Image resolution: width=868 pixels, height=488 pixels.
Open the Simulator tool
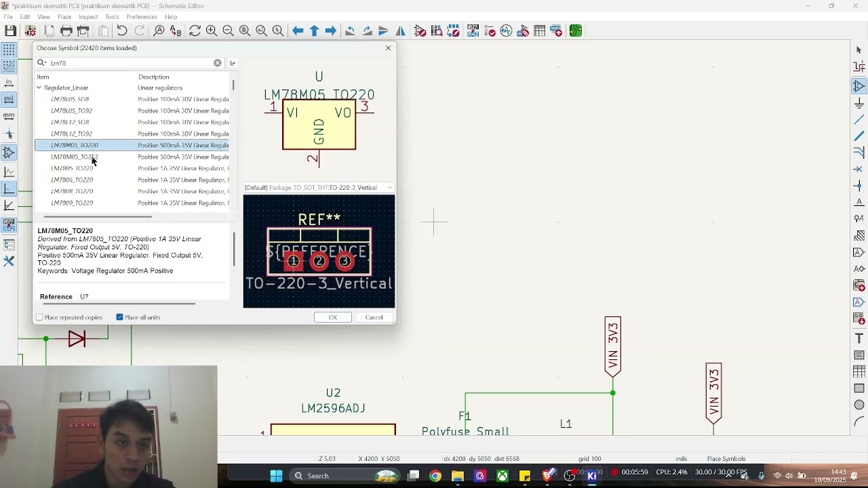507,31
